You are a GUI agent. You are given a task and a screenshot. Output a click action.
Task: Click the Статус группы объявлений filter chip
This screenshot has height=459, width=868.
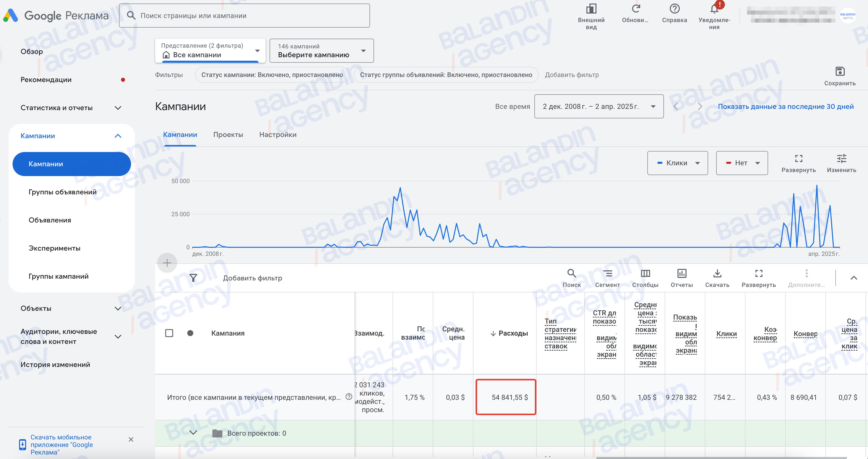[x=446, y=75]
